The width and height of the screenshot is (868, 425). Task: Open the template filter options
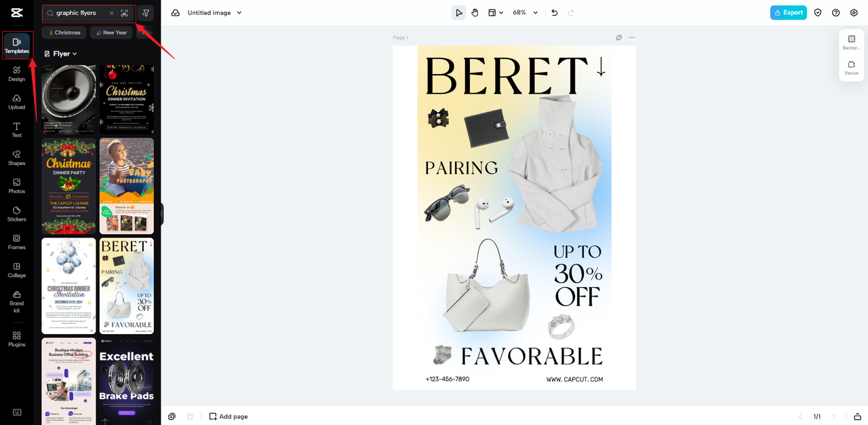tap(146, 13)
